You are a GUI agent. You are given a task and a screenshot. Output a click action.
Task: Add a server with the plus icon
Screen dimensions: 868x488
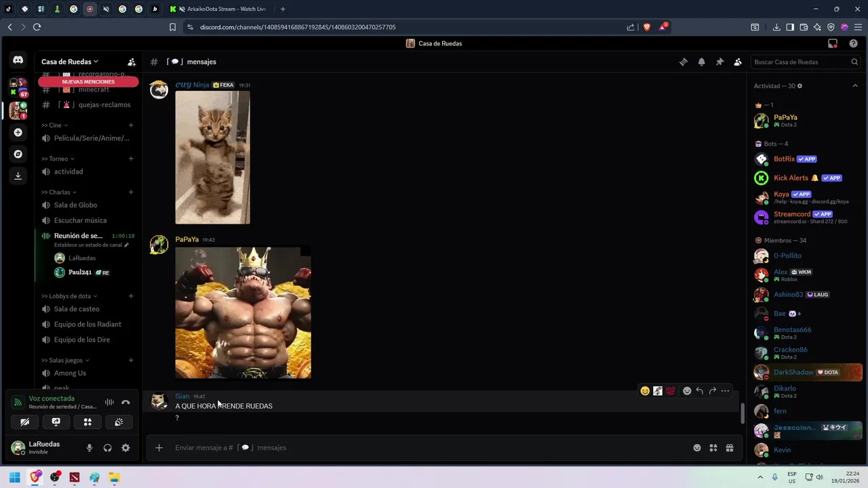18,132
